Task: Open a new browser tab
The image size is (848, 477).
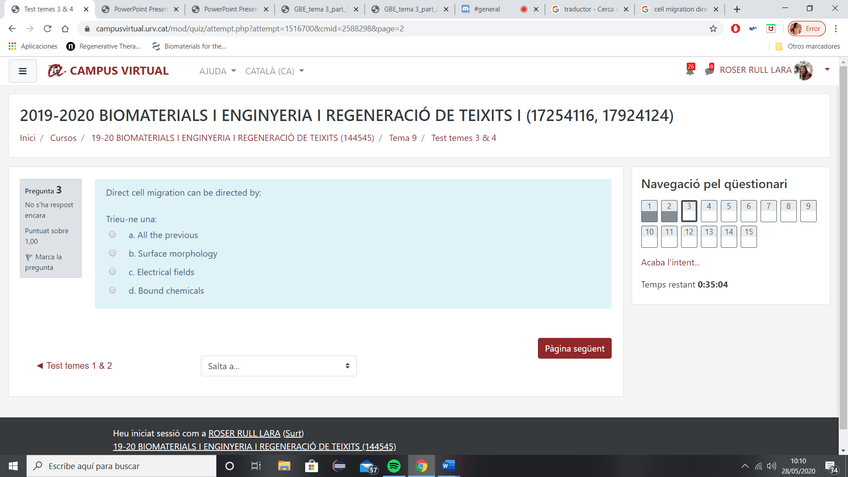Action: pyautogui.click(x=737, y=9)
